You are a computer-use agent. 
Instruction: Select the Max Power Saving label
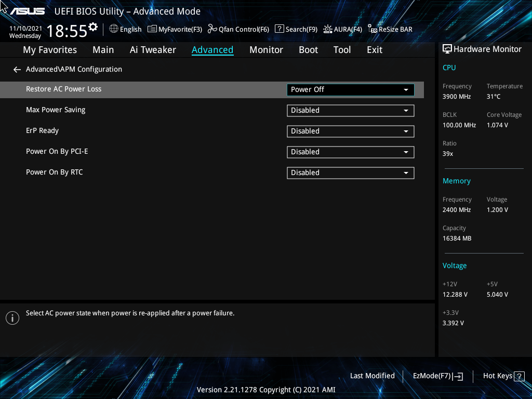[56, 110]
